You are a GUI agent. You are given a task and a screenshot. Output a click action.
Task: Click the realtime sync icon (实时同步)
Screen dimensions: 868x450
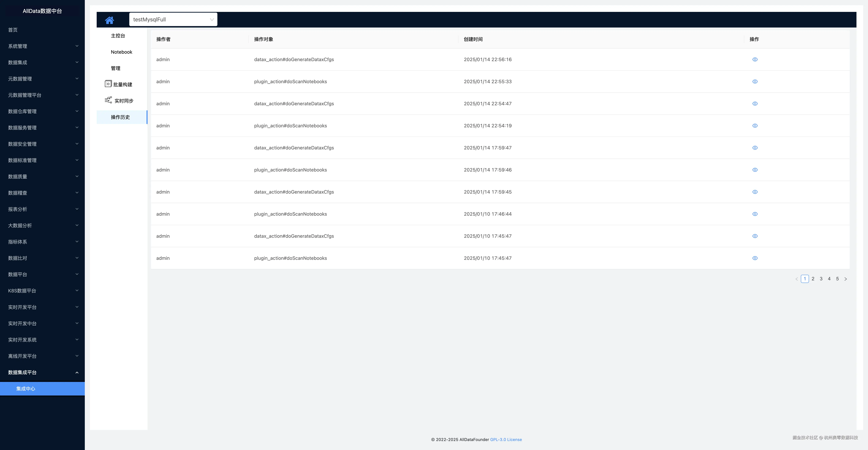point(108,100)
